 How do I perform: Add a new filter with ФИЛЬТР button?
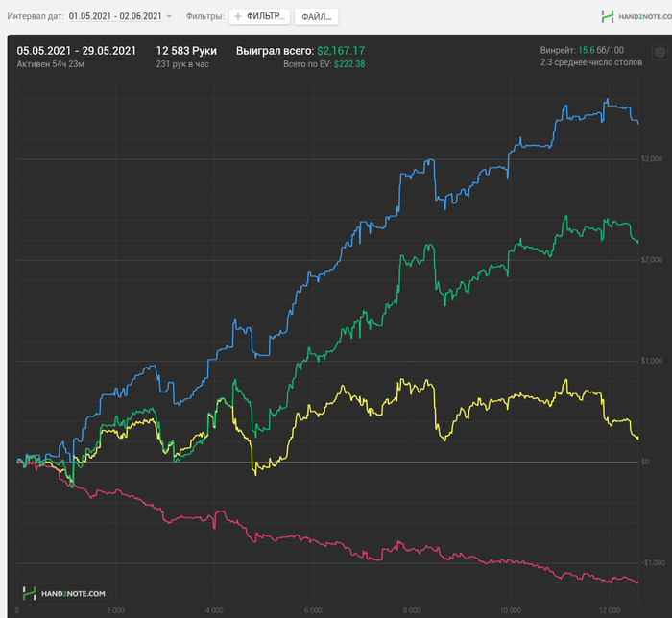[259, 16]
